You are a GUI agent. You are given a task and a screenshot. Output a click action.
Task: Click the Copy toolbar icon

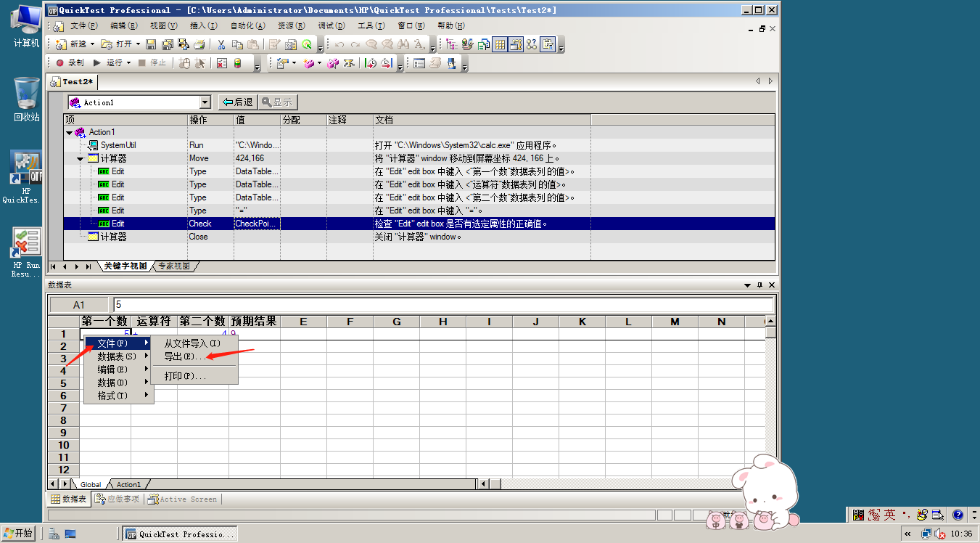[x=237, y=44]
